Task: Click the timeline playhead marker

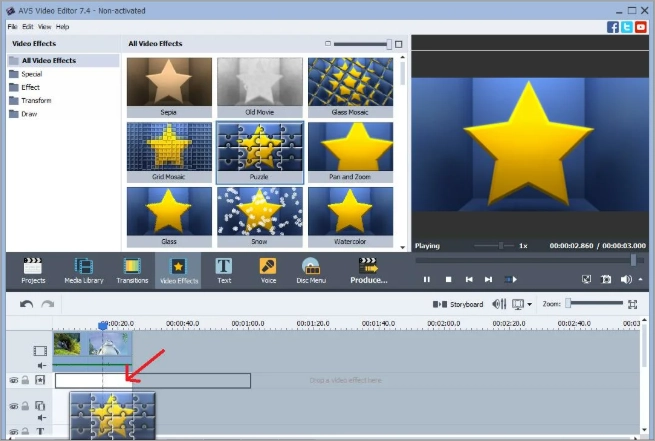Action: [x=103, y=325]
